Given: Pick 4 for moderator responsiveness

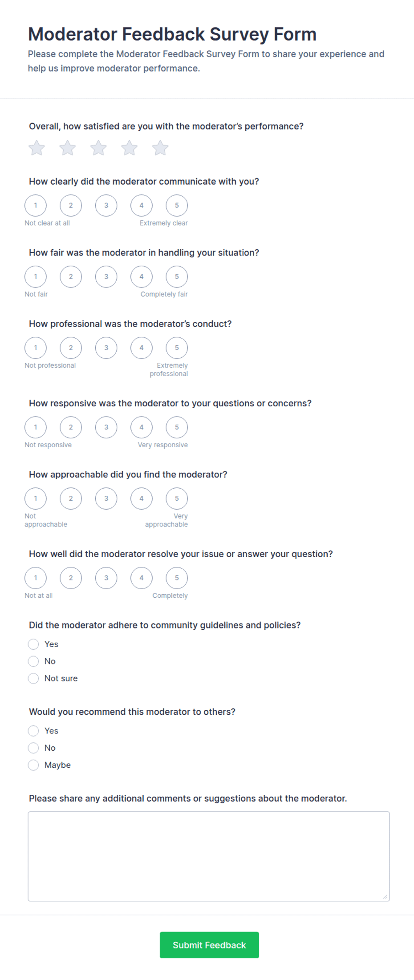Looking at the screenshot, I should [142, 427].
